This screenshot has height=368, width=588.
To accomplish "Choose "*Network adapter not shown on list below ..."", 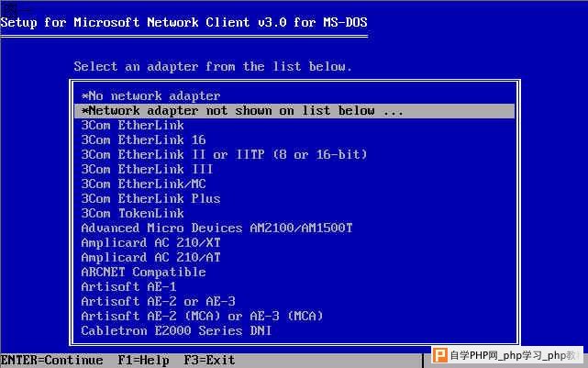I will tap(294, 111).
